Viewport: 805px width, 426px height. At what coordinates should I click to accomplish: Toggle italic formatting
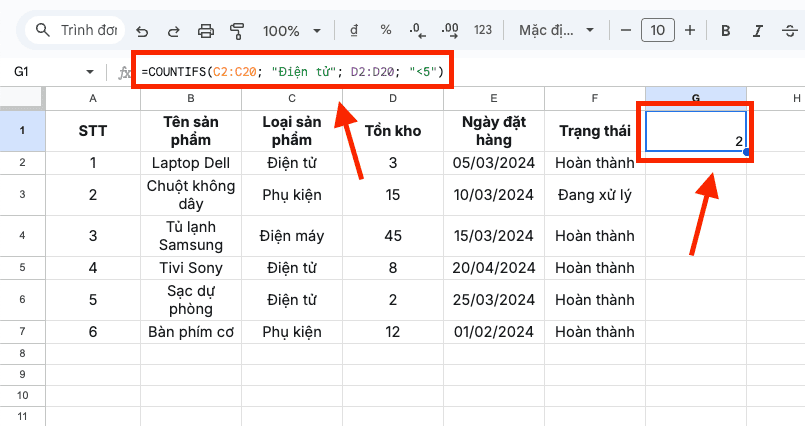point(757,31)
